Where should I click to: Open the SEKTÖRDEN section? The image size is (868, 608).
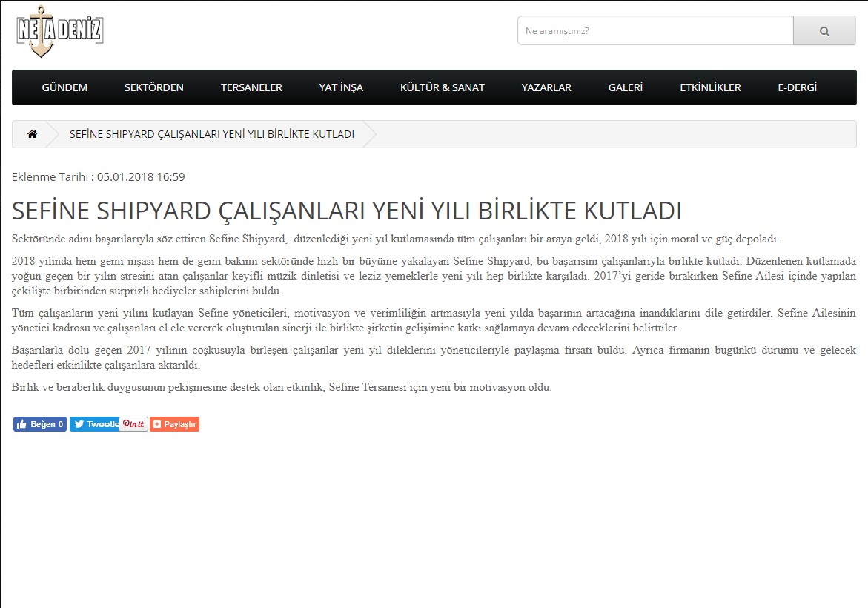pyautogui.click(x=154, y=87)
